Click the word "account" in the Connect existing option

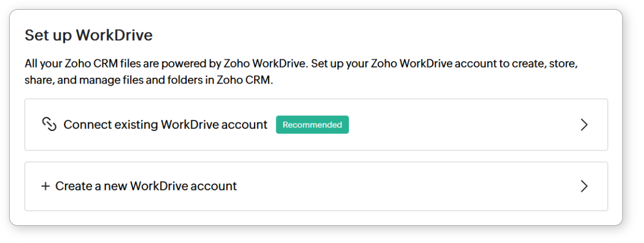pos(246,125)
